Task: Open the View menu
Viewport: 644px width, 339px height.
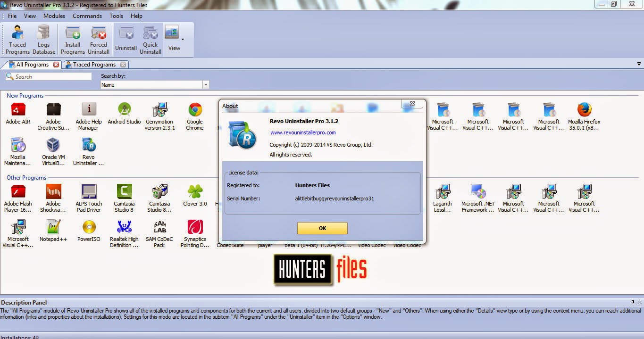Action: (x=30, y=16)
